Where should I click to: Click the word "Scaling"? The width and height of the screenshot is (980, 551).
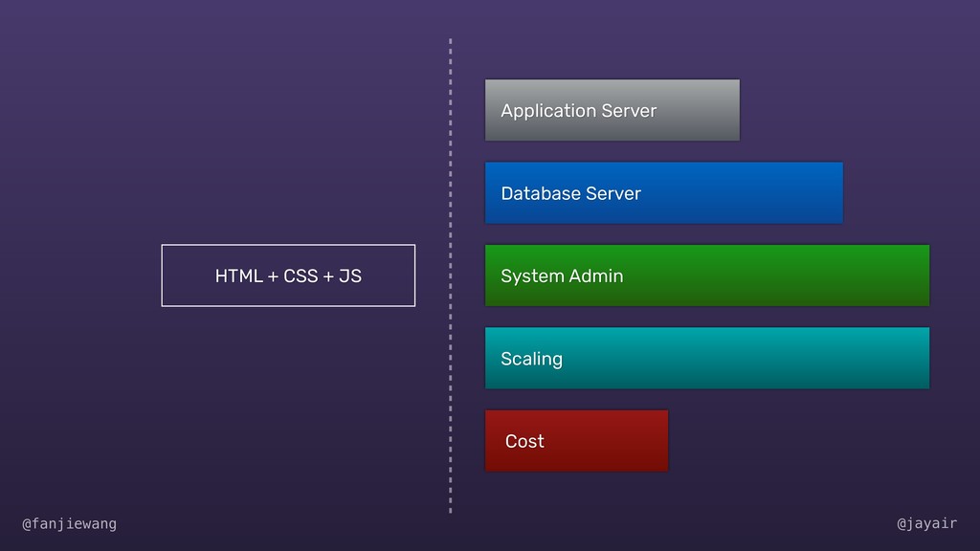point(531,359)
